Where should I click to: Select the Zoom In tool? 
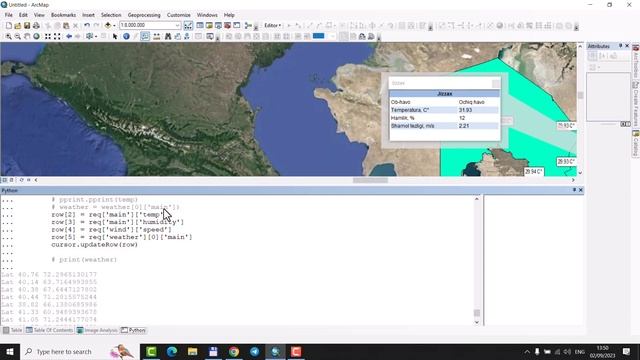click(9, 37)
